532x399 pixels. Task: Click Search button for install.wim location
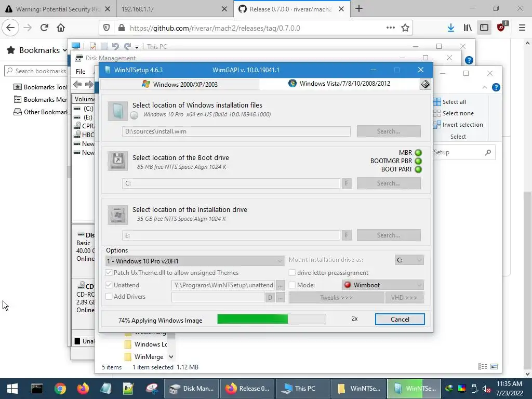[x=389, y=131]
